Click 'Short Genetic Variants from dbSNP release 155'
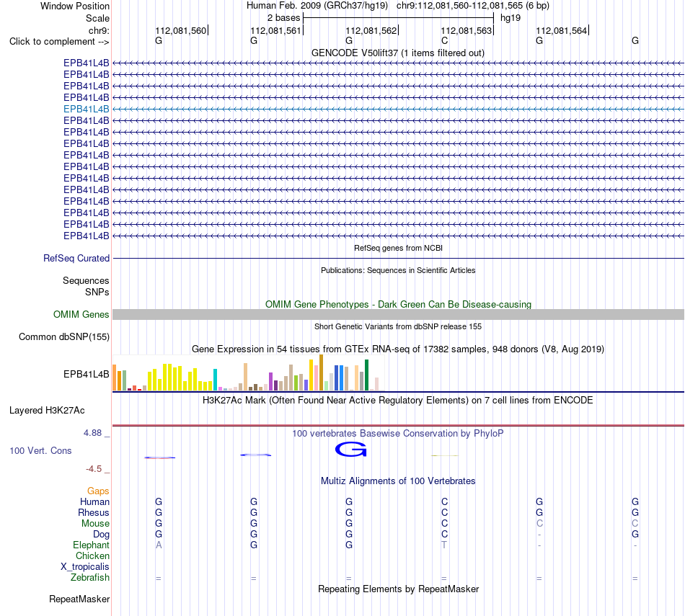685x616 pixels. tap(398, 326)
